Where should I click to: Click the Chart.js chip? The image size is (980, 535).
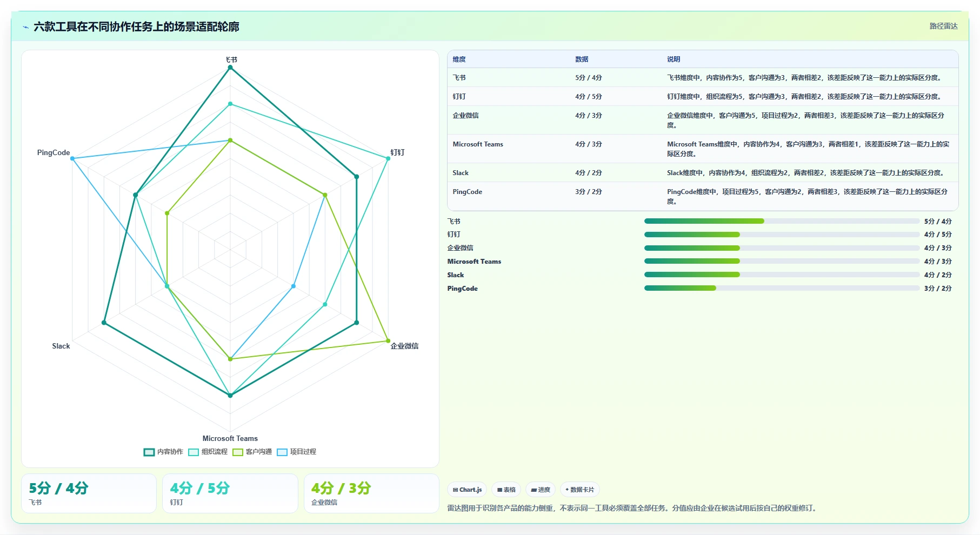tap(467, 490)
